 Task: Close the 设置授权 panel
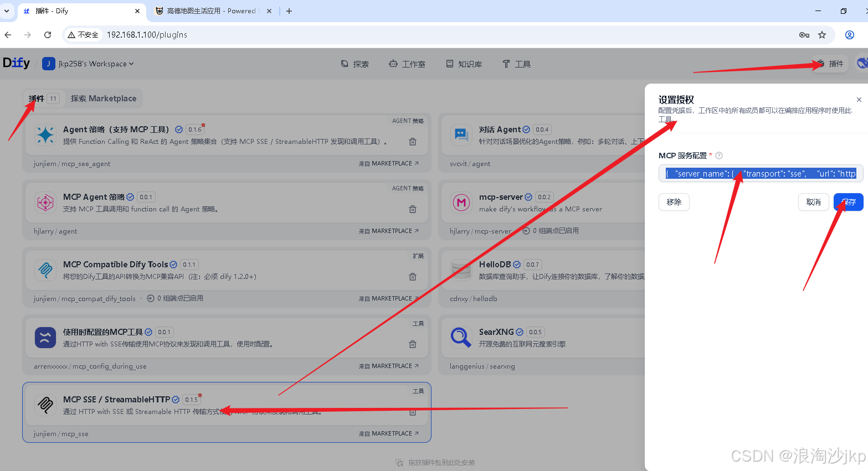pos(859,100)
